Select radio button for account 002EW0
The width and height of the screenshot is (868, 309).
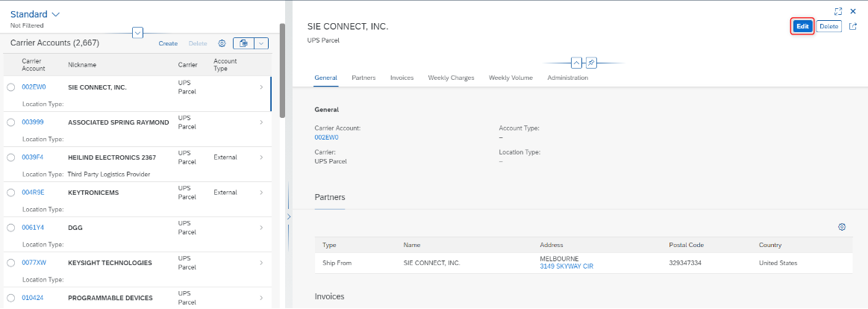11,87
